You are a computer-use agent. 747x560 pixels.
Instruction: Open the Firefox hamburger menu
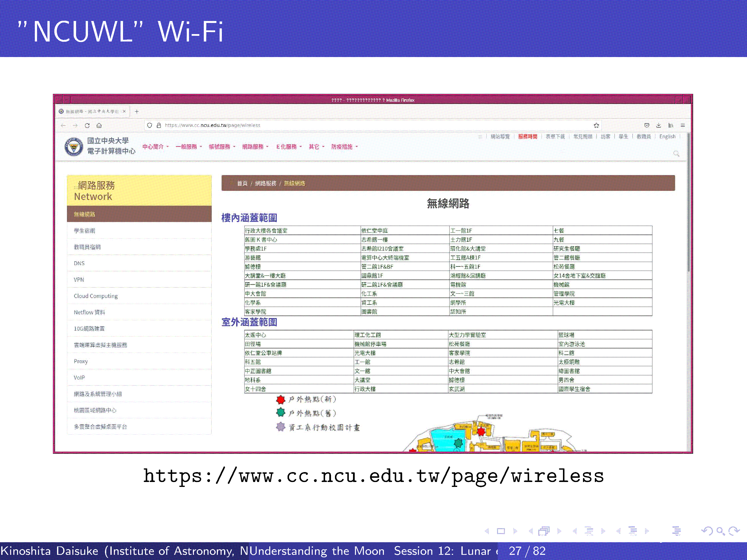tap(683, 125)
